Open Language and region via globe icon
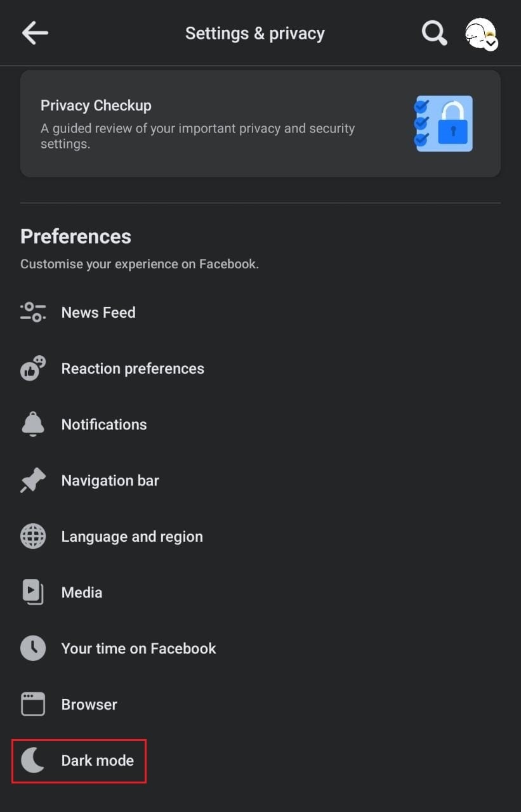This screenshot has height=812, width=521. pyautogui.click(x=32, y=536)
